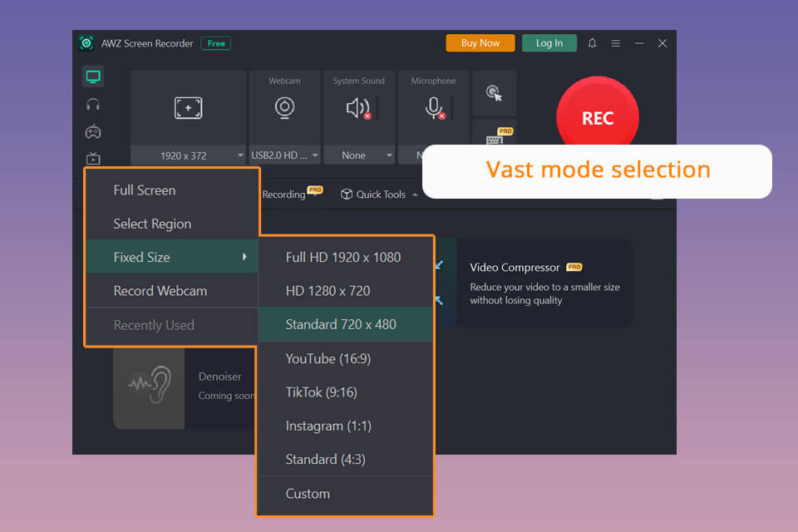Open the PRO keyboard keystroke icon
This screenshot has width=798, height=532.
coord(494,137)
